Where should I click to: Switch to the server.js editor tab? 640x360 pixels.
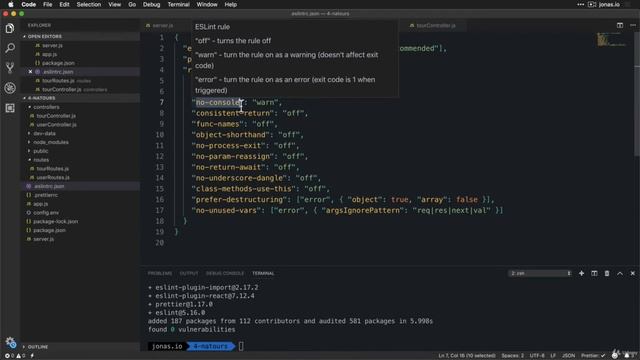[x=162, y=25]
